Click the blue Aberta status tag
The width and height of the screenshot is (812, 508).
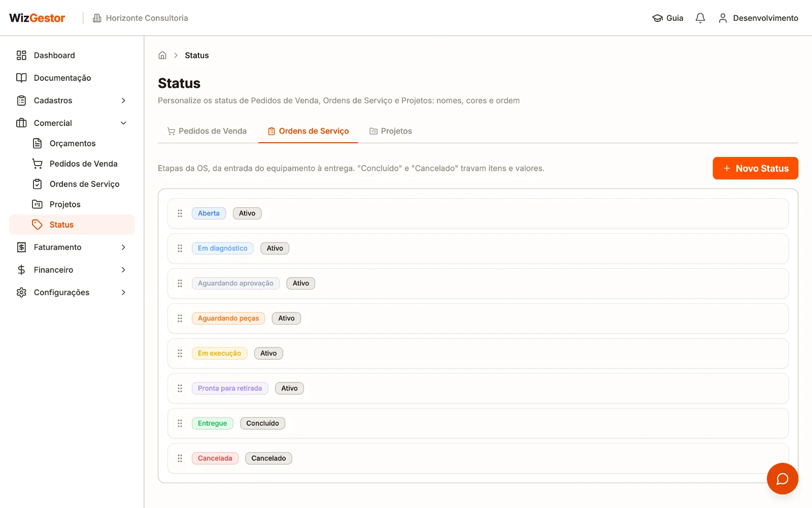[209, 213]
